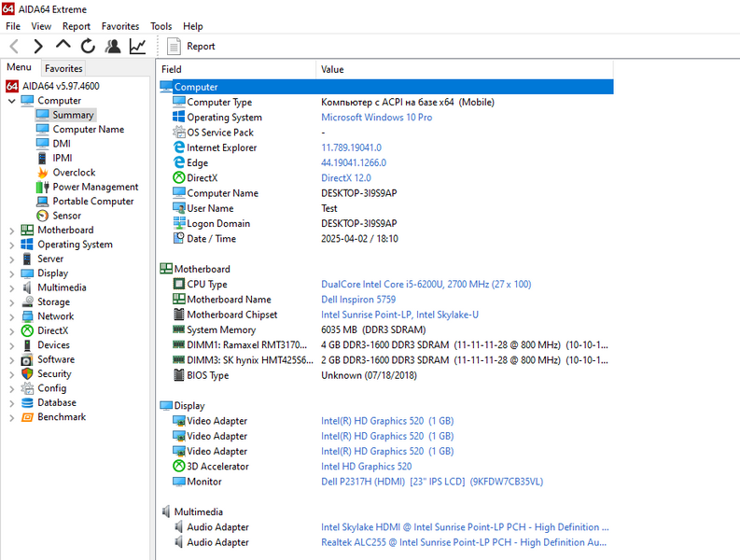Open Microsoft Windows 10 Pro link
This screenshot has height=560, width=740.
(x=377, y=117)
